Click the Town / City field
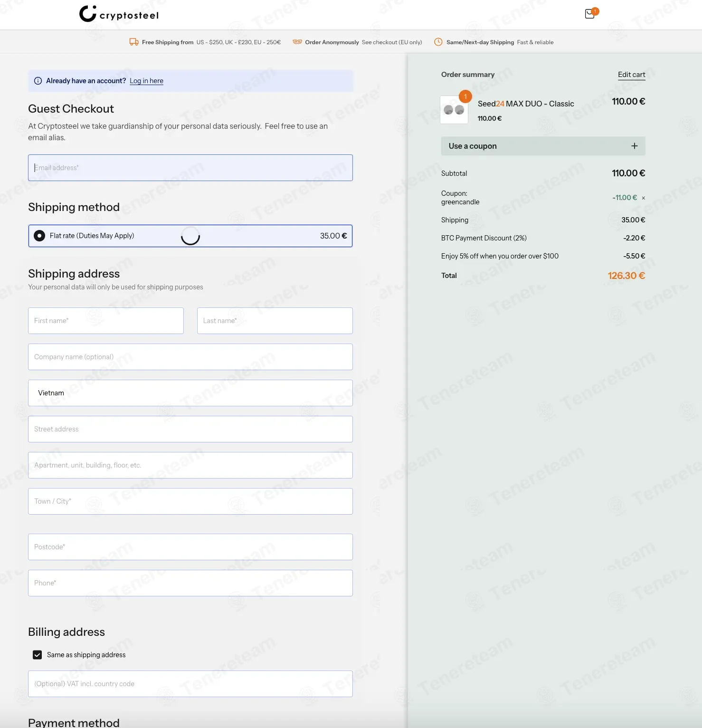 click(x=190, y=501)
